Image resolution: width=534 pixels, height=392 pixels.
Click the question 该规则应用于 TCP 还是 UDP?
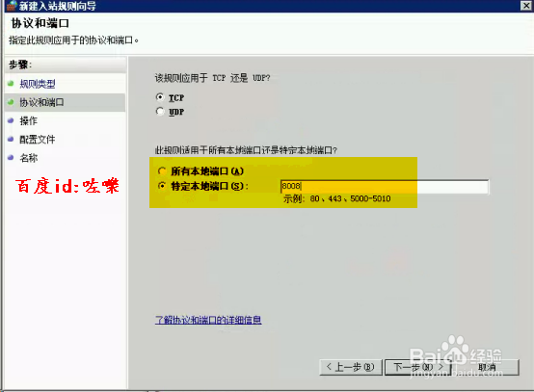tap(212, 78)
